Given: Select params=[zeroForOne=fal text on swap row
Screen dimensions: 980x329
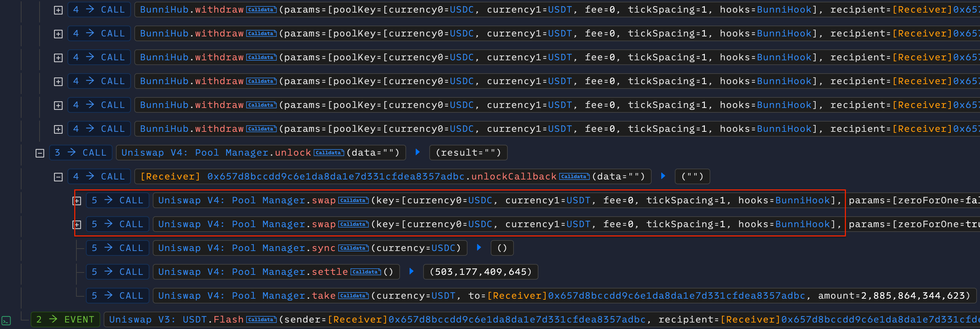Looking at the screenshot, I should (914, 200).
